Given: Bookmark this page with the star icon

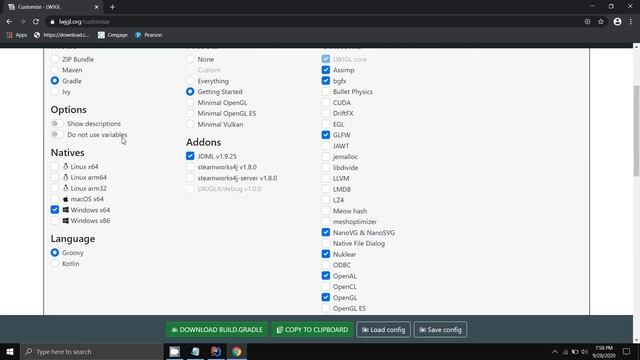Looking at the screenshot, I should (x=601, y=22).
